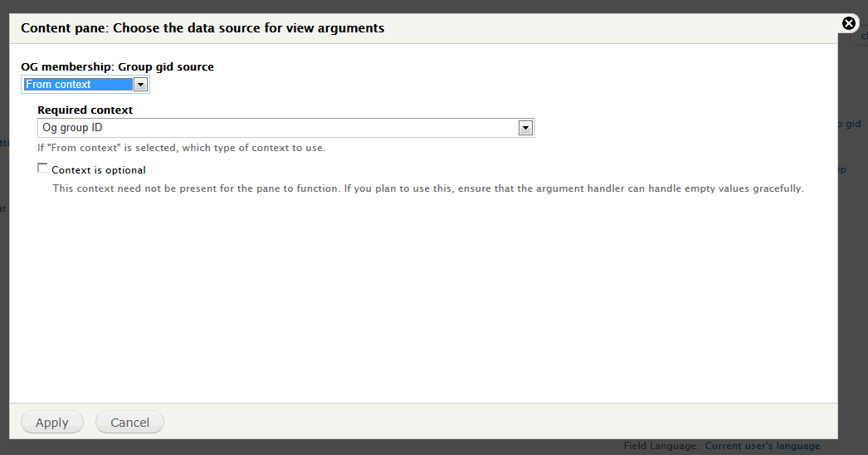Apply the view argument settings
The height and width of the screenshot is (455, 868).
[x=51, y=423]
